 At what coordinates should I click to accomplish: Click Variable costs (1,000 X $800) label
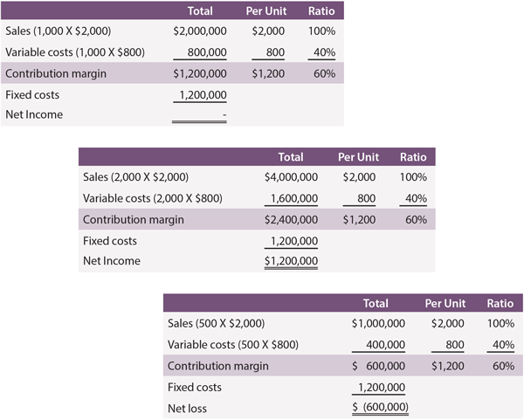75,52
